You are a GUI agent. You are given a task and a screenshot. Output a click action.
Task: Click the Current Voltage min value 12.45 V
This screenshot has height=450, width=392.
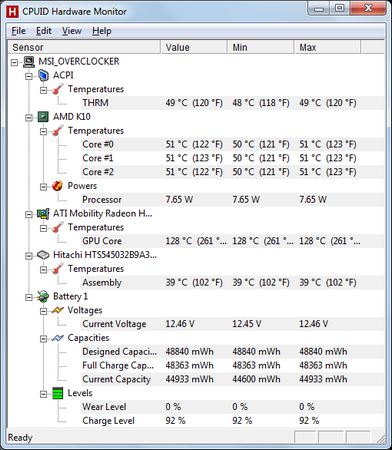coord(247,324)
